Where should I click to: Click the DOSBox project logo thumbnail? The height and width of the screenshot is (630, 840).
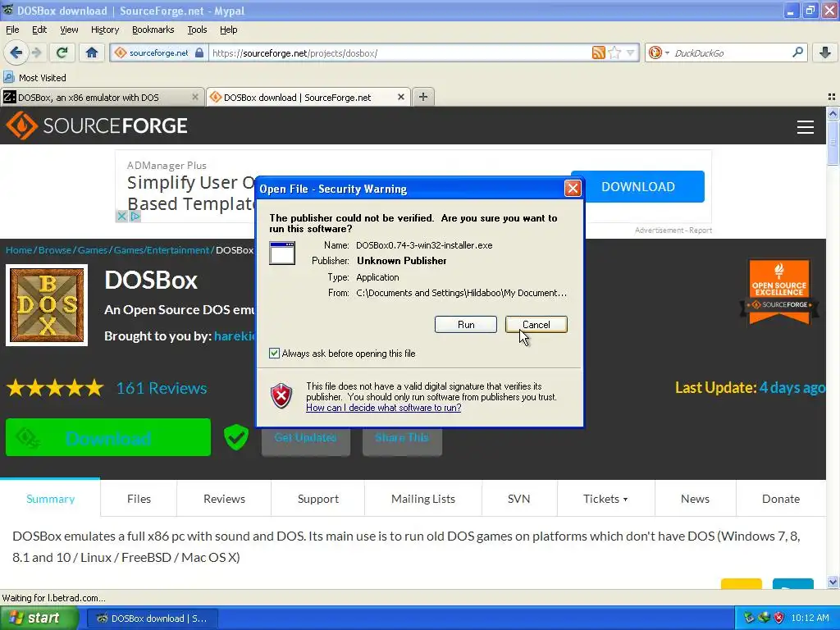point(47,305)
